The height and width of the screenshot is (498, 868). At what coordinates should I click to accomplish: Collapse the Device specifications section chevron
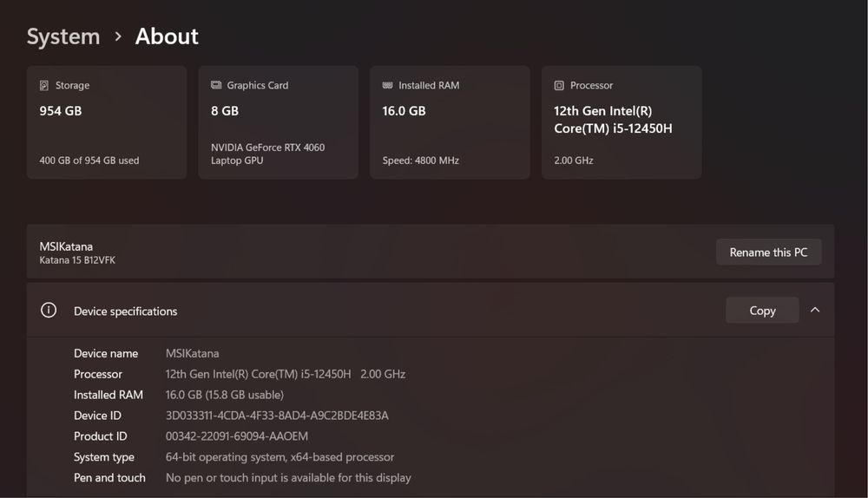click(x=815, y=310)
